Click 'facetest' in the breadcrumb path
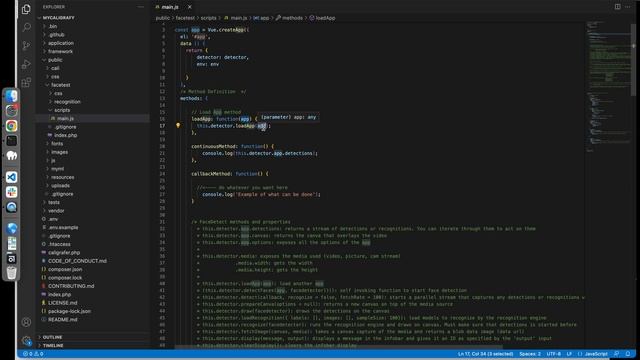 (x=185, y=18)
